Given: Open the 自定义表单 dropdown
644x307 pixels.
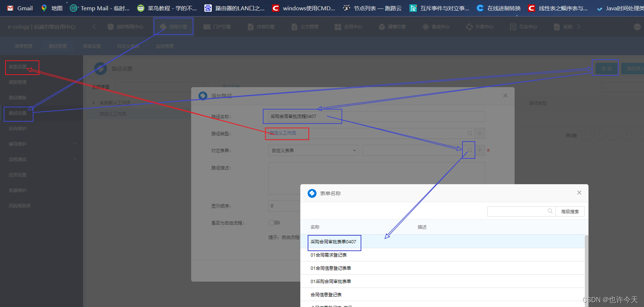Looking at the screenshot, I should 314,150.
